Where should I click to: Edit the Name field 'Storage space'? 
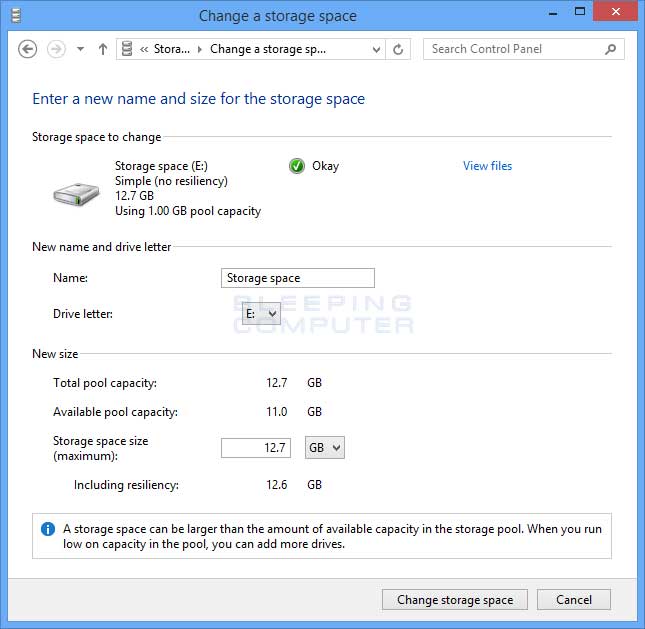298,278
